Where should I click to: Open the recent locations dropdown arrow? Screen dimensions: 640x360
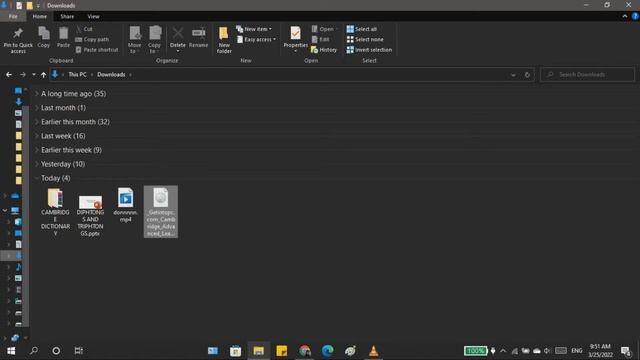pyautogui.click(x=33, y=75)
